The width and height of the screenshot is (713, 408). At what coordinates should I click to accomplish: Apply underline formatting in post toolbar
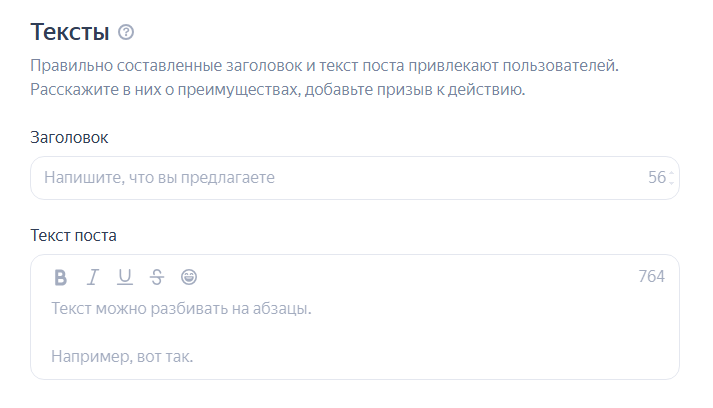coord(125,277)
